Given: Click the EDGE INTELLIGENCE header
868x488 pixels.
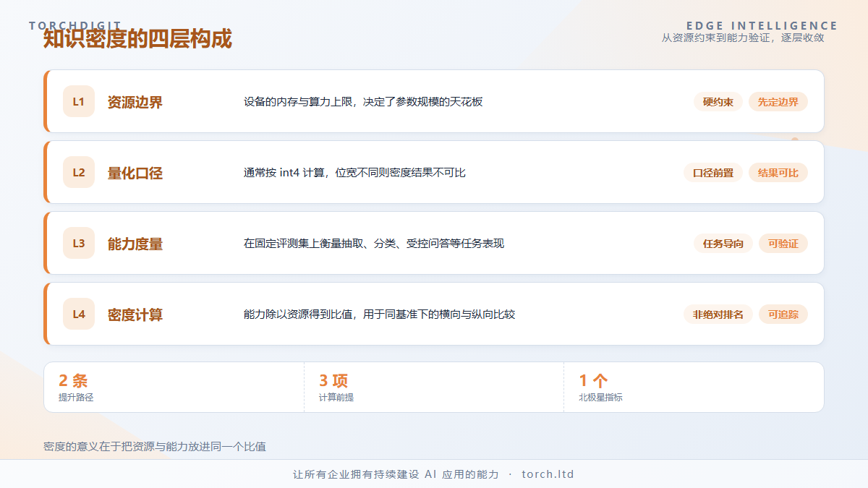Looking at the screenshot, I should [x=762, y=25].
